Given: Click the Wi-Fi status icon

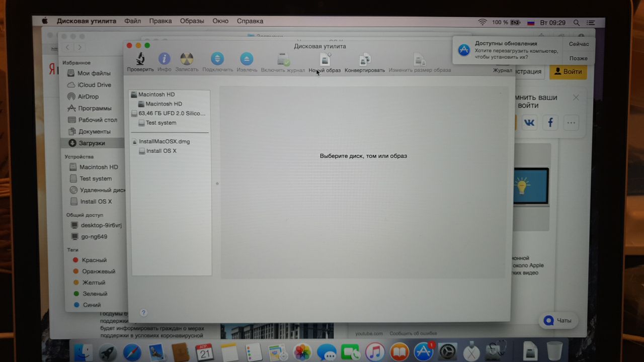Looking at the screenshot, I should (x=482, y=23).
